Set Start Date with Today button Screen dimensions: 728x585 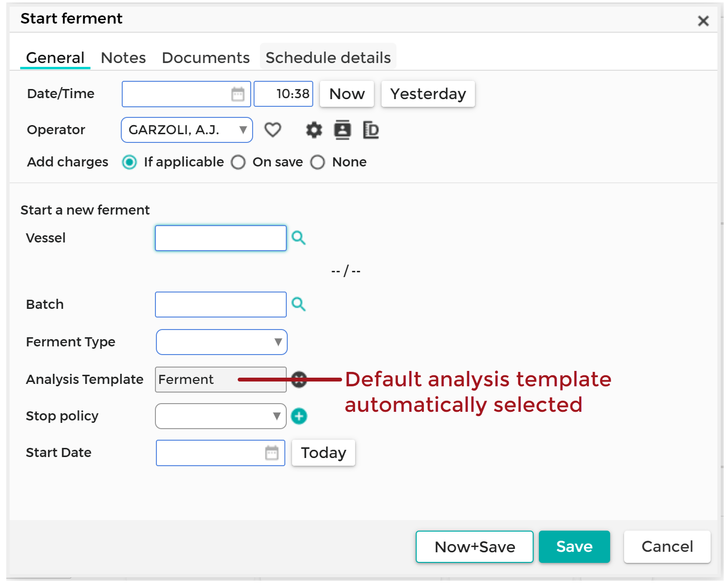tap(324, 453)
